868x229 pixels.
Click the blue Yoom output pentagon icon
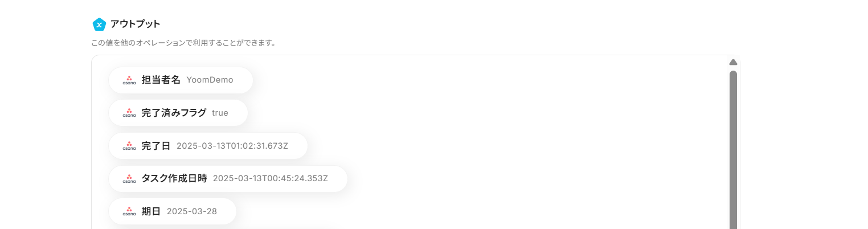point(99,24)
